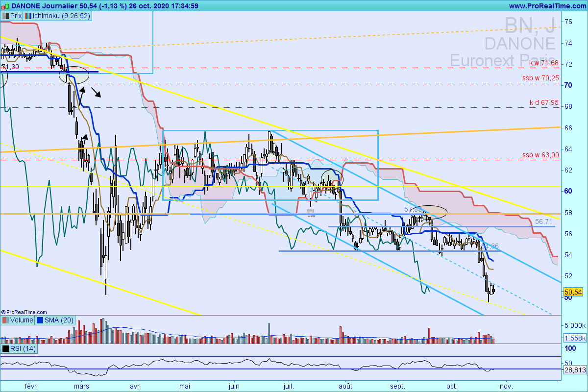Follow the www.ProRealTime.com link
This screenshot has width=588, height=392.
547,6
